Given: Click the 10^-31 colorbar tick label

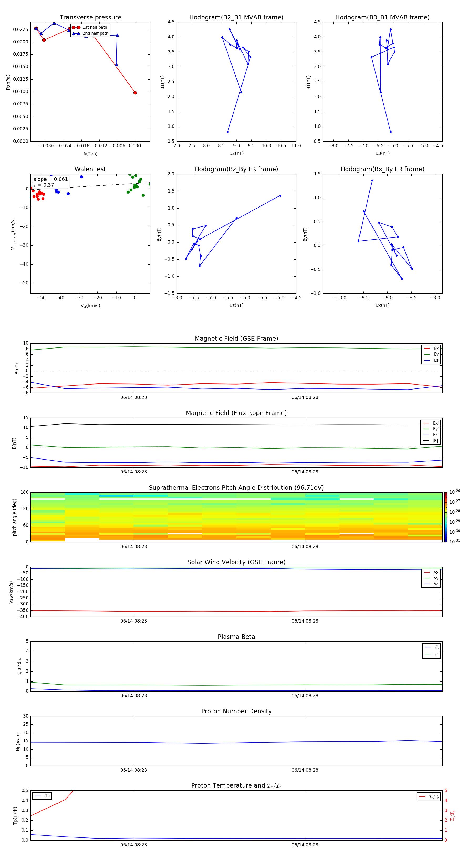Looking at the screenshot, I should point(455,542).
